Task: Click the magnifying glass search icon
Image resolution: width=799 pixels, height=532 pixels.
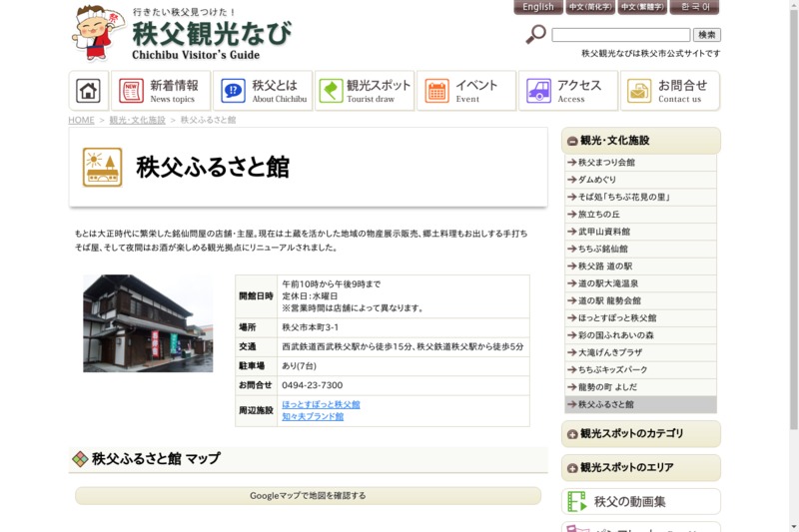Action: (x=536, y=35)
